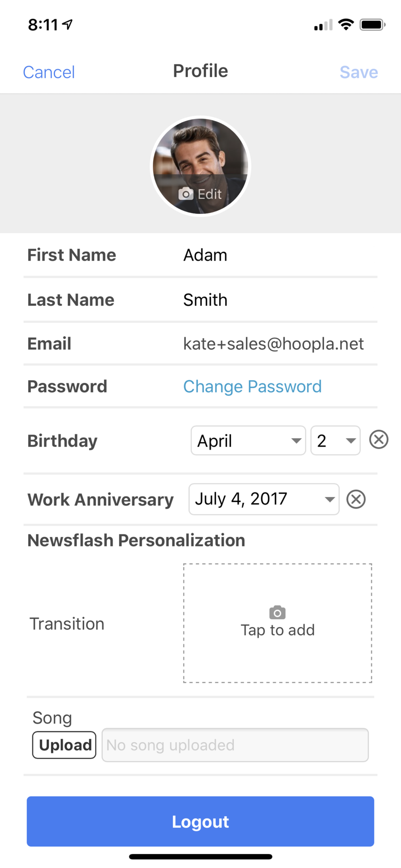Log out with the Logout button
401x868 pixels.
pos(200,821)
